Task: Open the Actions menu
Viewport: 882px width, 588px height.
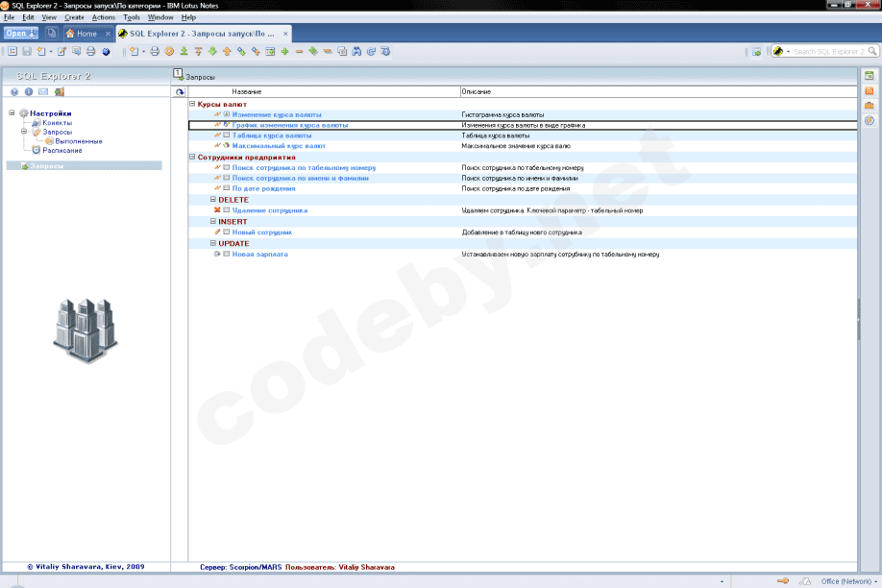Action: pyautogui.click(x=103, y=17)
